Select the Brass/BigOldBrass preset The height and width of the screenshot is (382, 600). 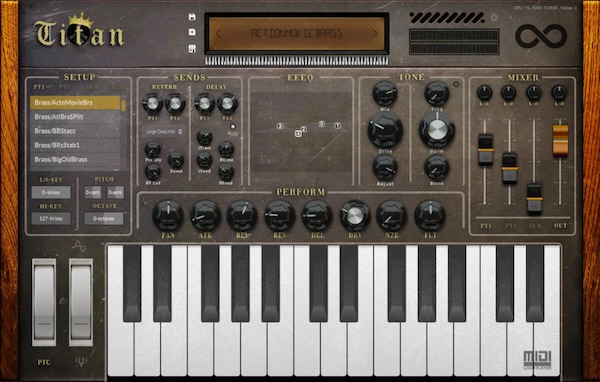75,159
